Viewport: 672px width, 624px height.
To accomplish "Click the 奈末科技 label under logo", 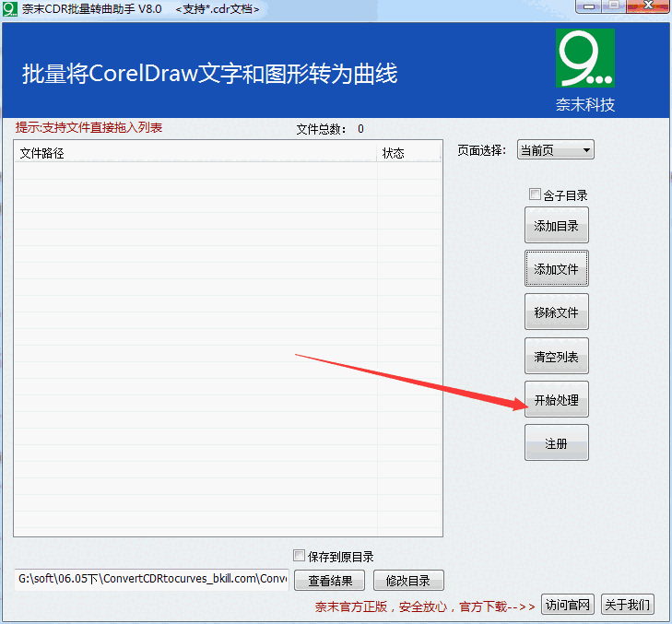I will [x=585, y=104].
